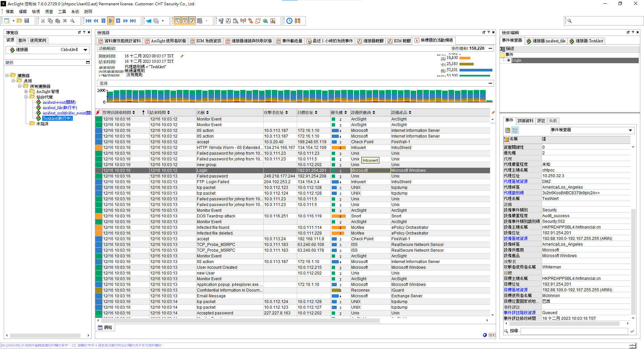Click the 代理識別碼 field link
This screenshot has width=644, height=349.
(514, 193)
